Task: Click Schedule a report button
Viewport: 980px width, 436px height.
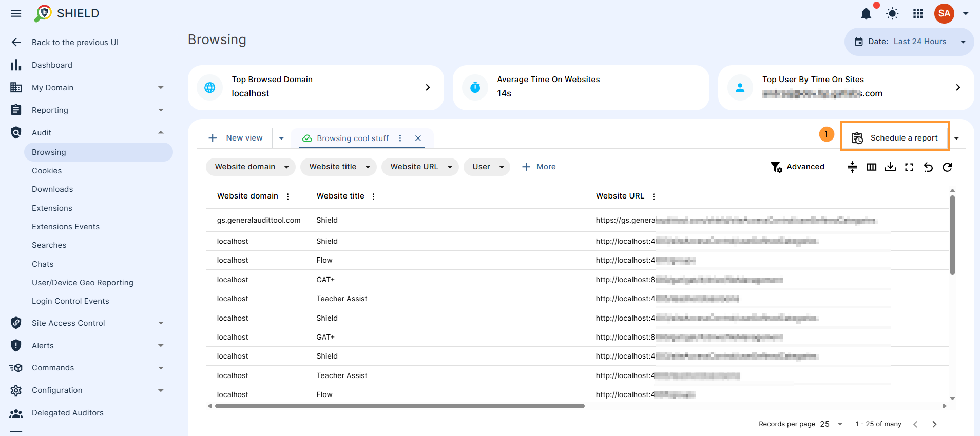Action: [895, 137]
